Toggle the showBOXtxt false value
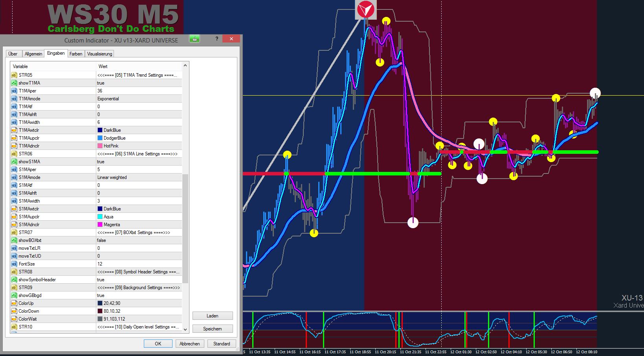The height and width of the screenshot is (356, 644). click(139, 240)
